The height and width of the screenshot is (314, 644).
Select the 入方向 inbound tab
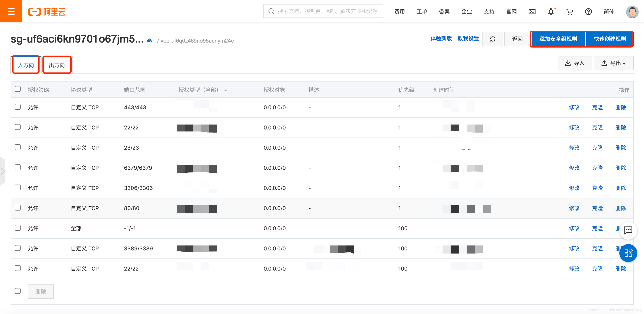(26, 65)
